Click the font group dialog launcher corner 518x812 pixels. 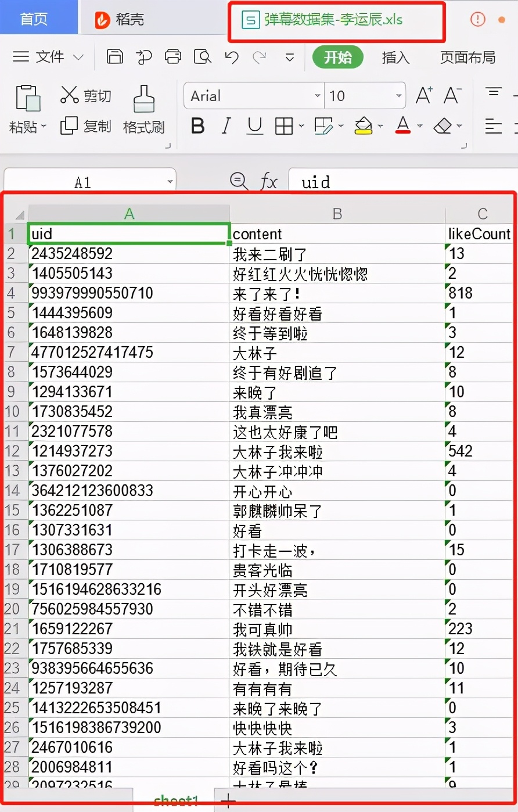(464, 146)
